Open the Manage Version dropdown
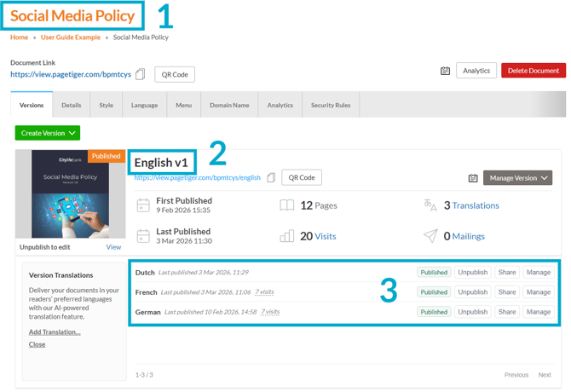571x392 pixels. click(517, 178)
